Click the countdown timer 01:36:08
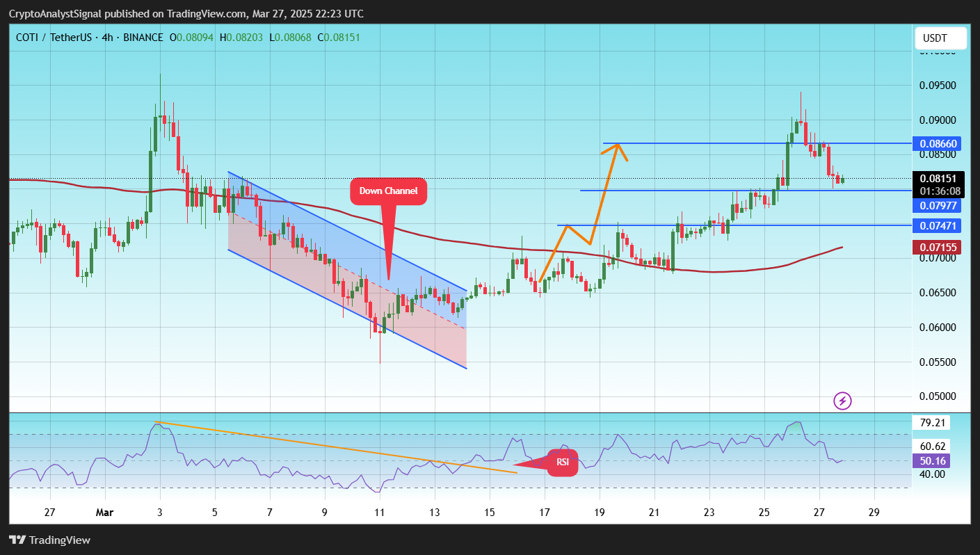This screenshot has width=980, height=555. [x=940, y=191]
